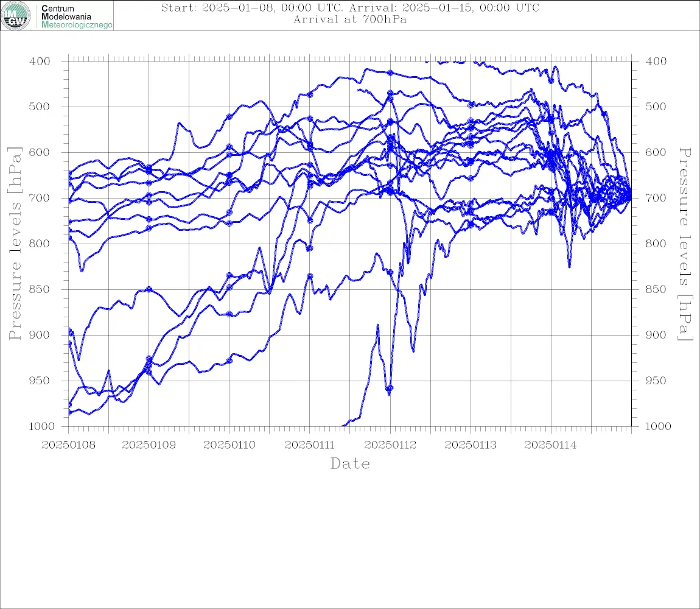Screen dimensions: 700x609
Task: Click right axis value 600
Action: (x=656, y=152)
